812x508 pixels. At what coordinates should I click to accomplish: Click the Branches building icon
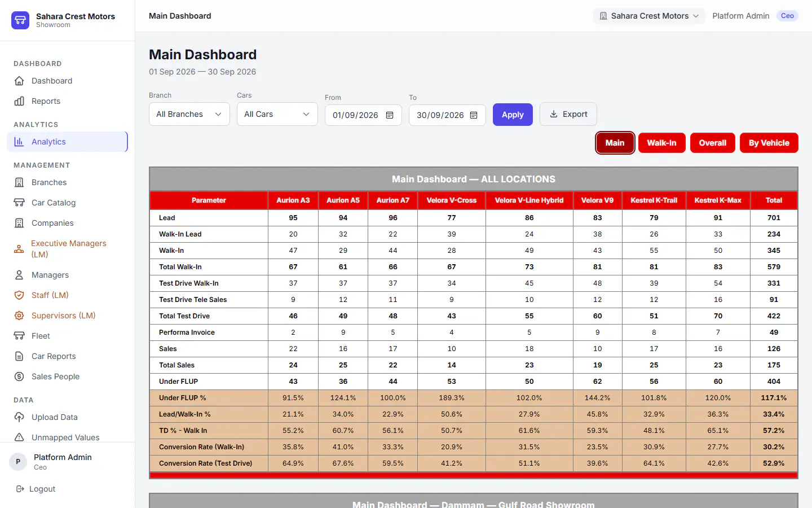(19, 182)
